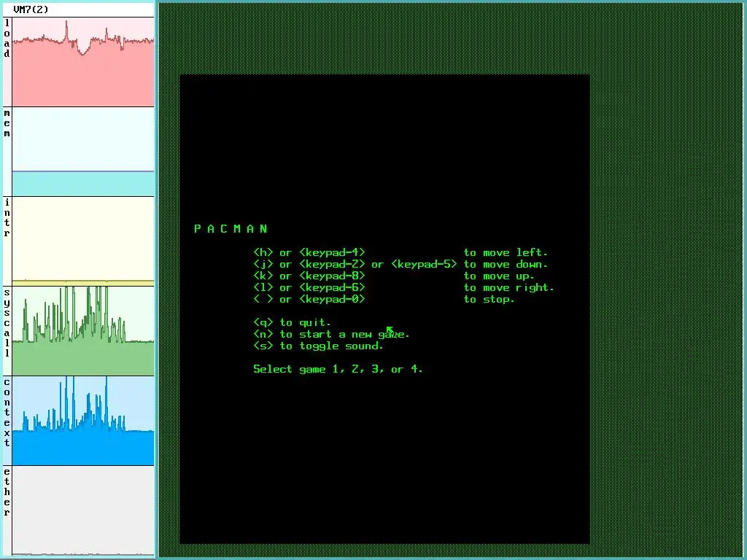Viewport: 747px width, 560px height.
Task: Click the '<l> or <keypad-6>' line
Action: click(309, 287)
